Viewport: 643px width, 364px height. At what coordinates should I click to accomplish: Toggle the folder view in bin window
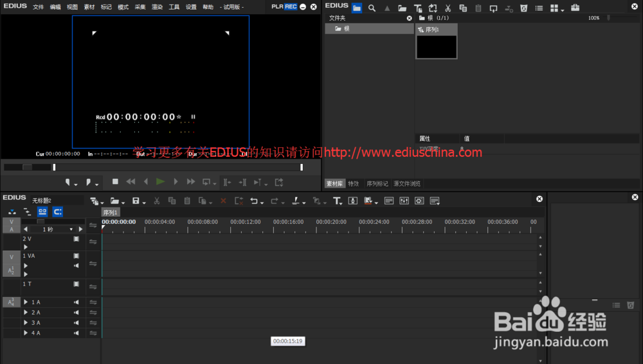click(357, 8)
